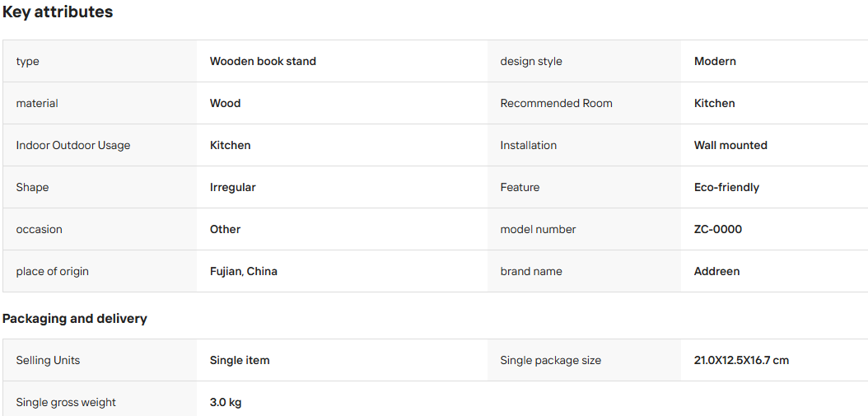Click the design style label
Screen dimensions: 868x416
531,62
